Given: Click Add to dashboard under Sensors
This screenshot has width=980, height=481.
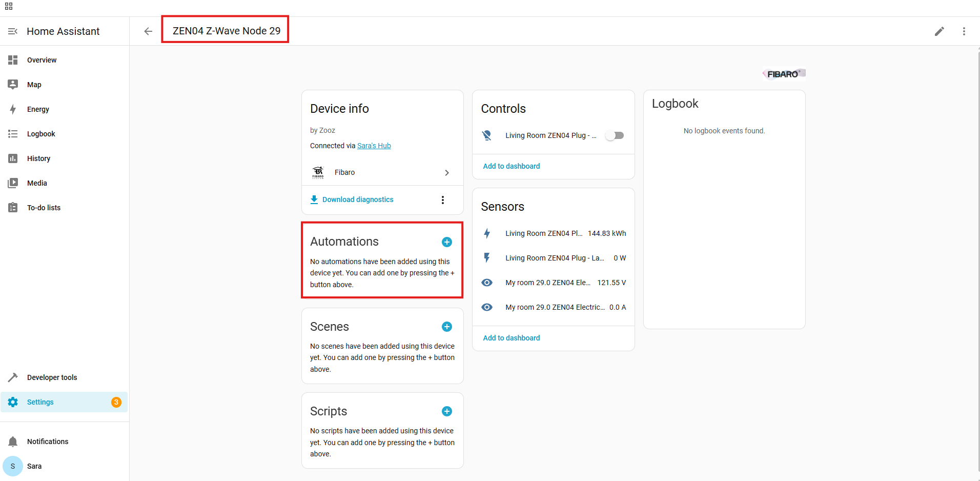Looking at the screenshot, I should (x=511, y=338).
